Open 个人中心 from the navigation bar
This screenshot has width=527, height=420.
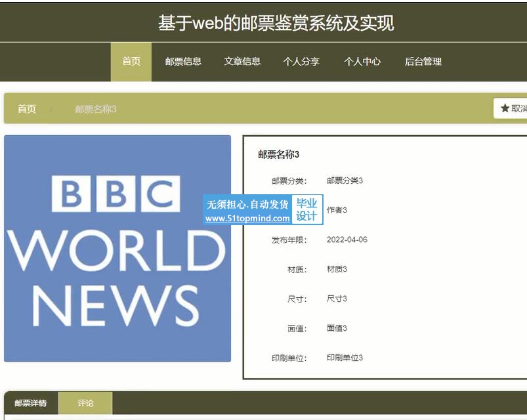click(362, 62)
